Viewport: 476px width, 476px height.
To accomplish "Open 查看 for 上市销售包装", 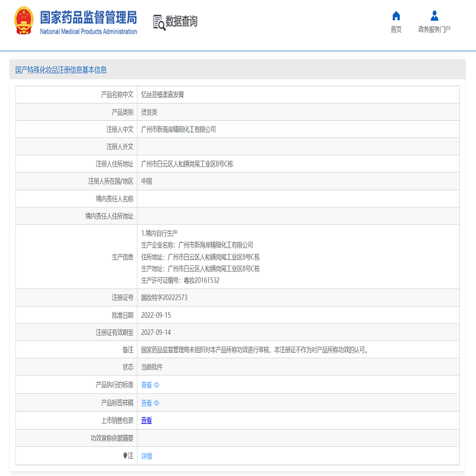I will coord(146,421).
